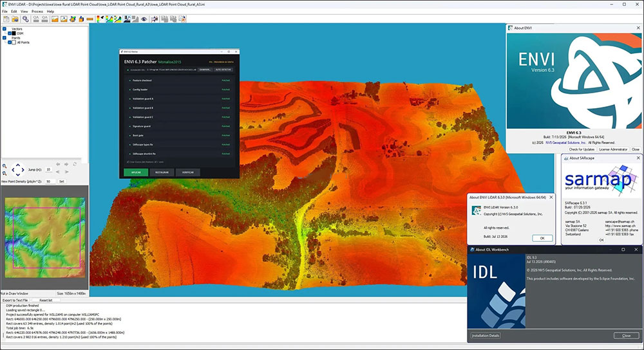The width and height of the screenshot is (644, 350).
Task: Click the View Point Density input field
Action: [50, 181]
